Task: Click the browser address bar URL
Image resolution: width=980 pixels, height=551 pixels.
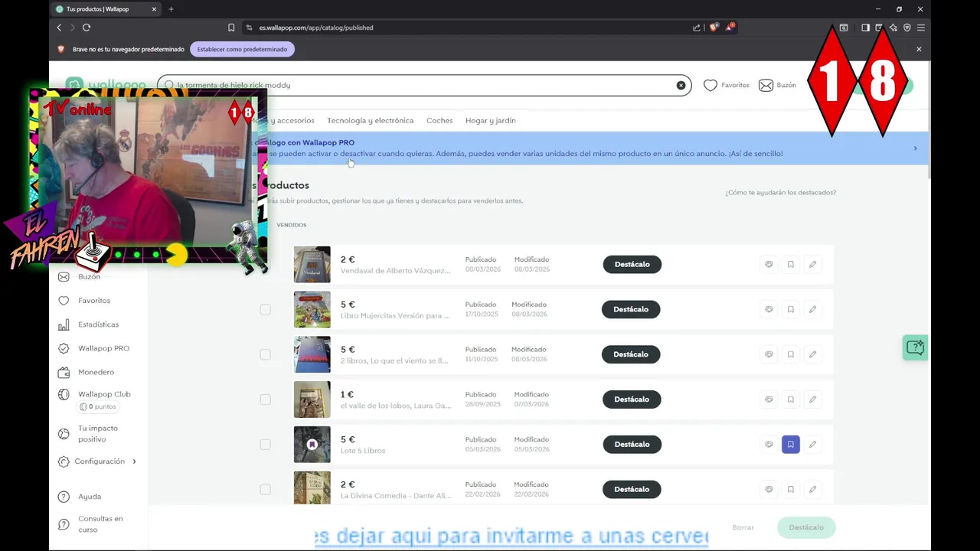Action: pos(316,28)
